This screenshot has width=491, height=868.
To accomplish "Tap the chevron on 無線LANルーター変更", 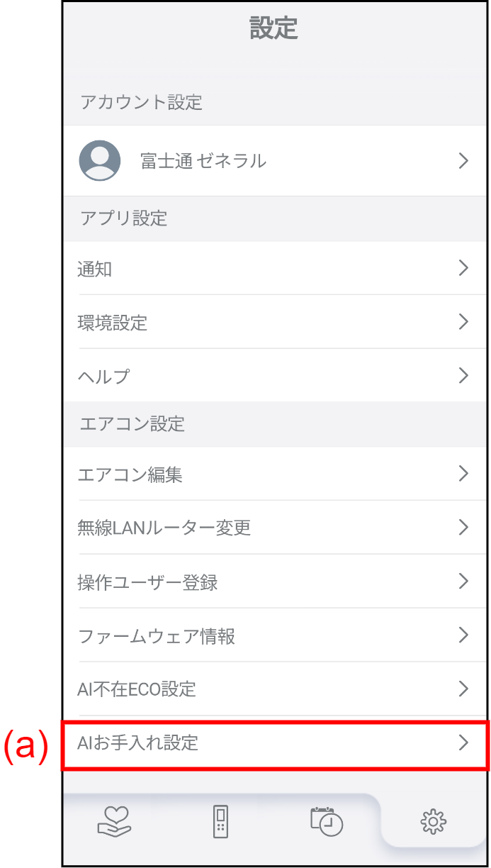I will 463,527.
